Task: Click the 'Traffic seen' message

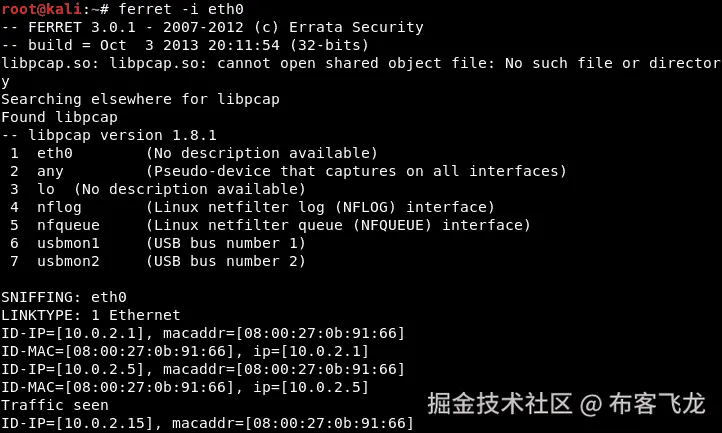Action: tap(54, 405)
